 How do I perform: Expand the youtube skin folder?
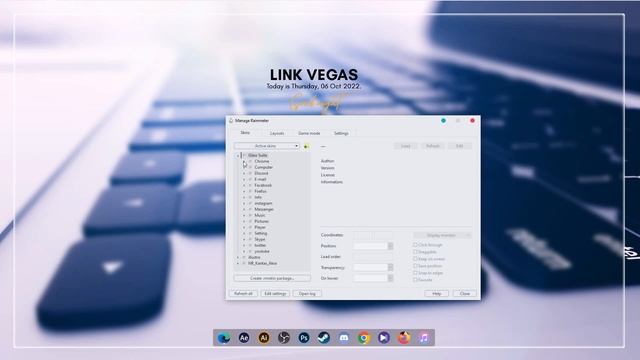(x=244, y=251)
